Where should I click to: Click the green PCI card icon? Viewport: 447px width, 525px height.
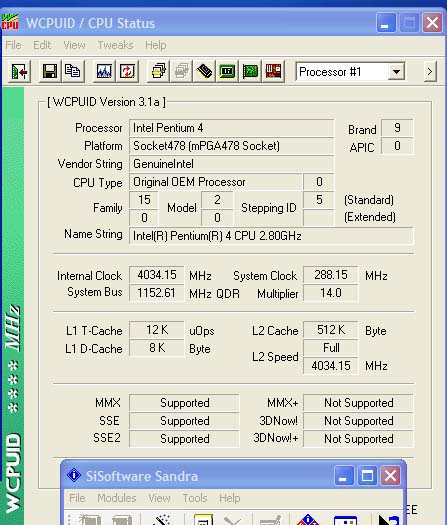[250, 71]
